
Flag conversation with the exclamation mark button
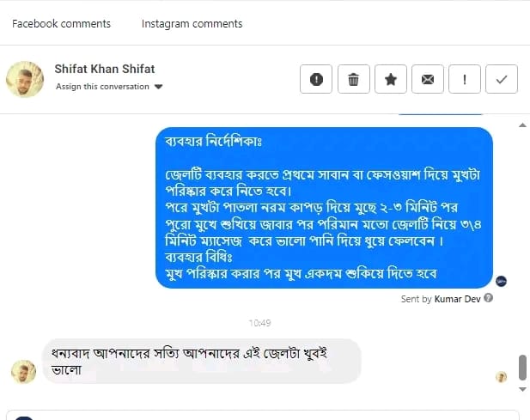[x=464, y=79]
